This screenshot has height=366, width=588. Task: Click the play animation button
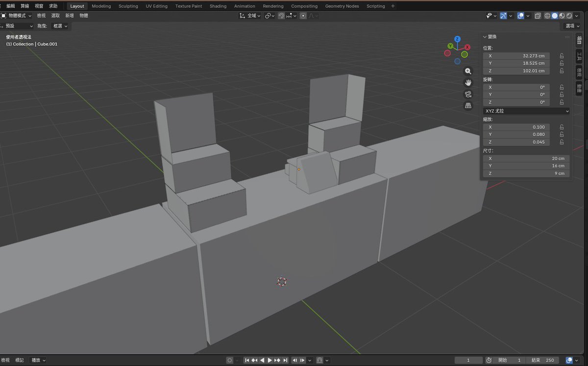[x=269, y=360]
